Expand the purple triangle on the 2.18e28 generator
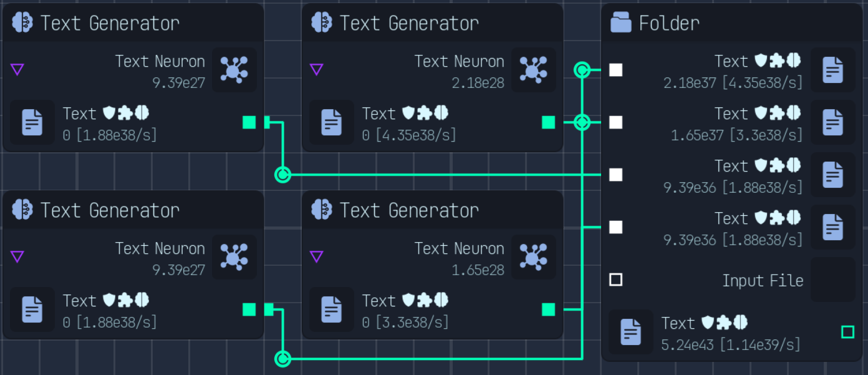868x375 pixels. pos(317,70)
